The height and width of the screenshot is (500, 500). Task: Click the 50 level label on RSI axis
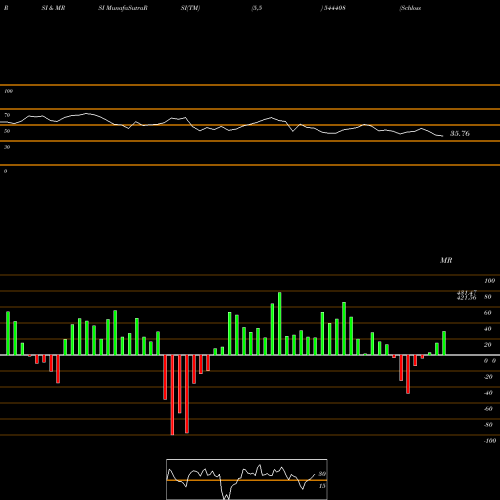(7, 131)
